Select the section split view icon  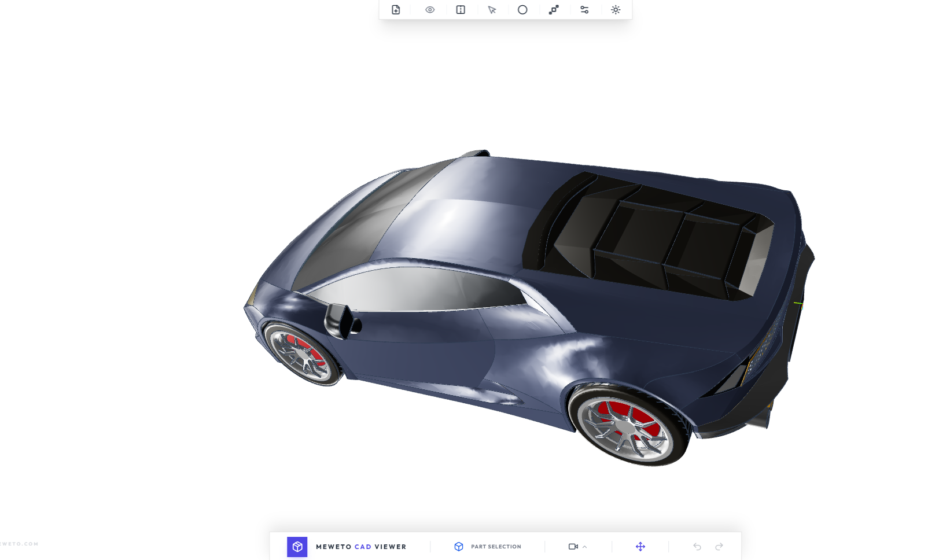point(461,10)
